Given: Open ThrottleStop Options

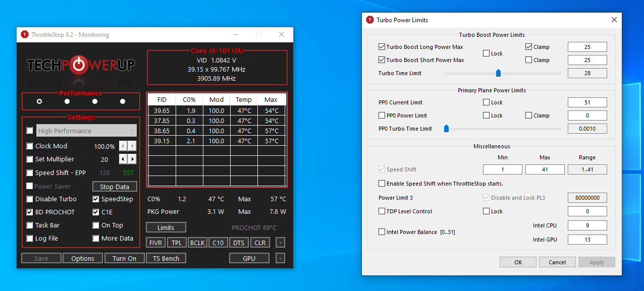Looking at the screenshot, I should pos(83,258).
